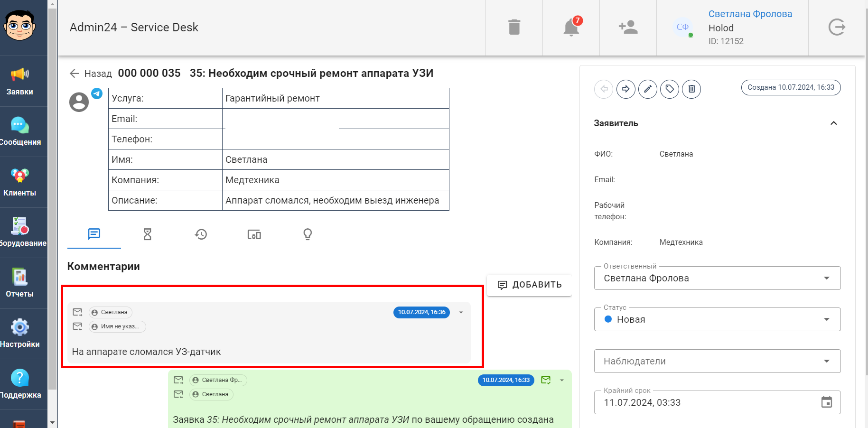Switch to the comments tab

[94, 234]
